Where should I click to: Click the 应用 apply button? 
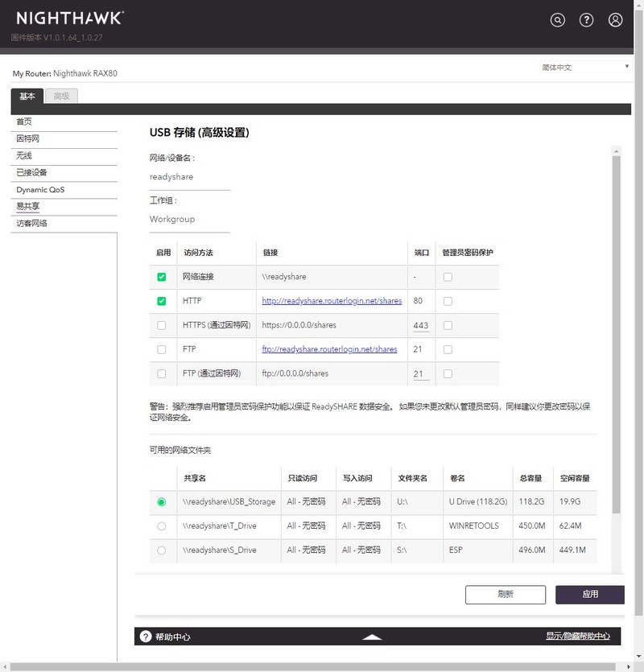point(591,594)
